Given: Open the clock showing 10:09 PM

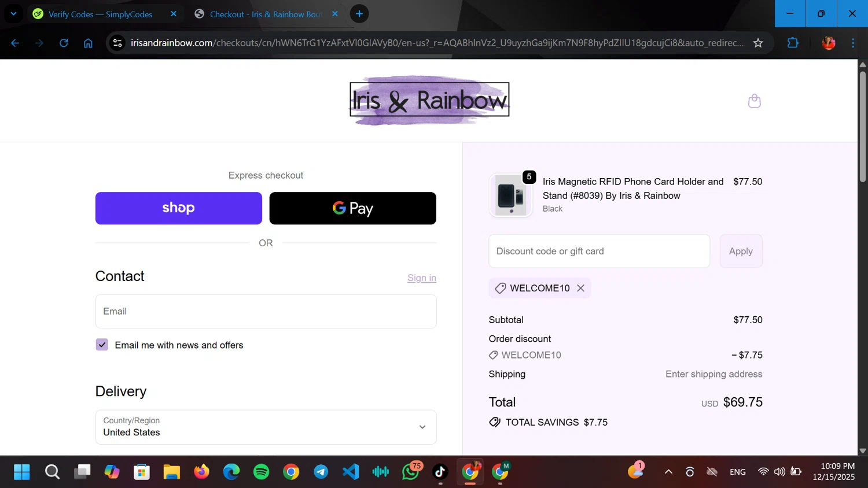Looking at the screenshot, I should tap(833, 471).
